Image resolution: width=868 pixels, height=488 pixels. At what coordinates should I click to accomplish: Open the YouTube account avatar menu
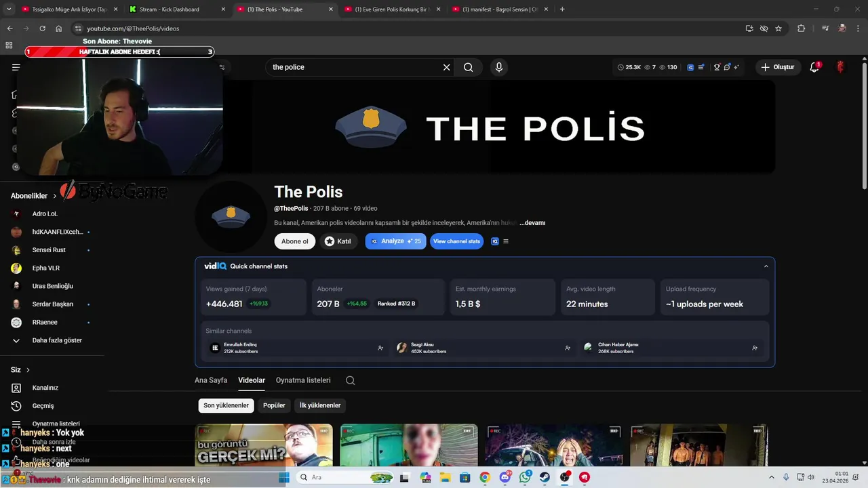840,67
